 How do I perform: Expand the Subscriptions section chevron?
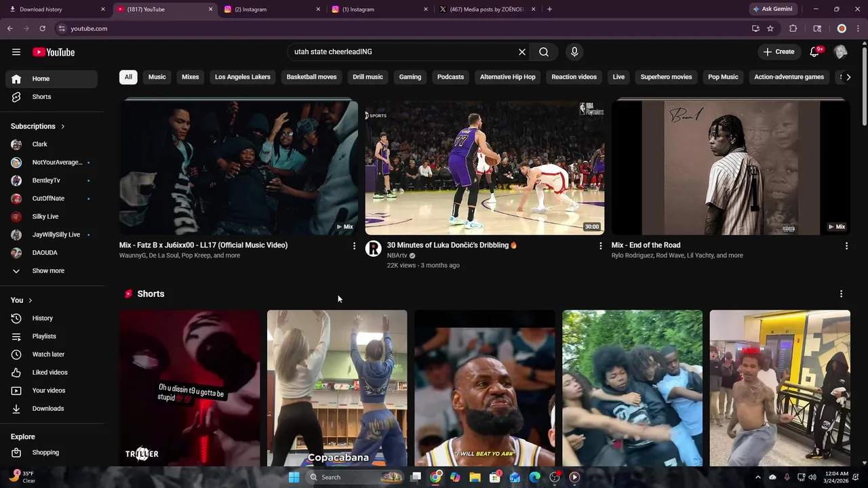click(62, 126)
